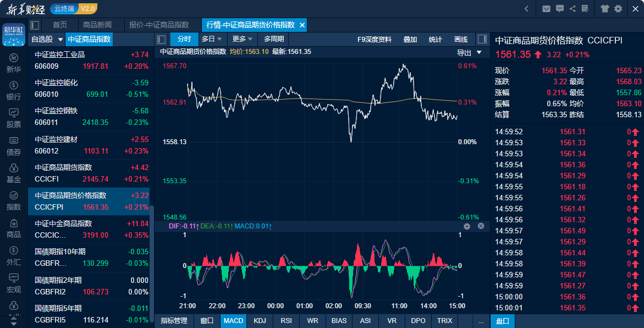Image resolution: width=644 pixels, height=328 pixels.
Task: Click the 新华社 logo icon
Action: point(14,35)
